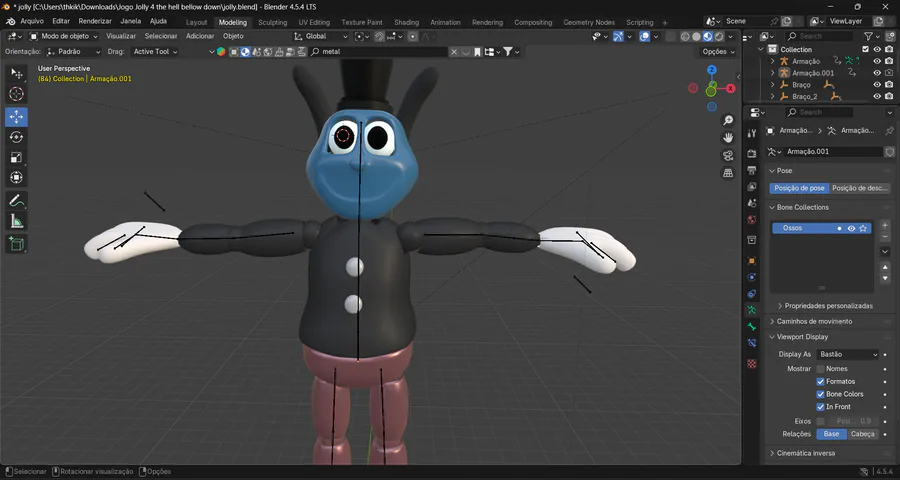
Task: Click the blue Z axis on the navigation gizmo
Action: [712, 70]
